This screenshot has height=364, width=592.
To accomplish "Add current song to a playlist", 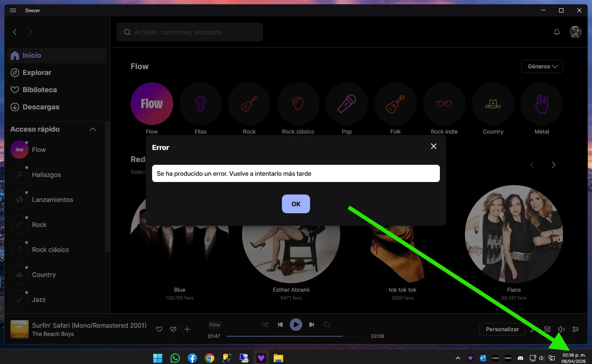I will tap(187, 329).
